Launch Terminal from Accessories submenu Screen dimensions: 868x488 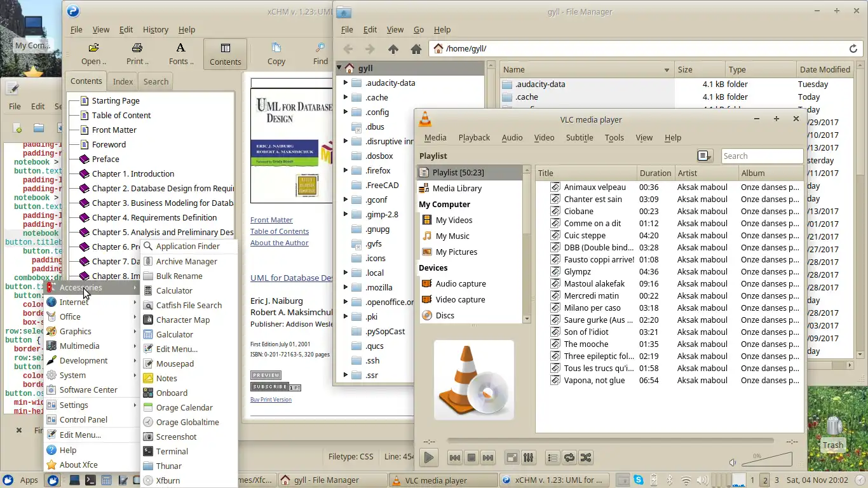[x=189, y=451]
